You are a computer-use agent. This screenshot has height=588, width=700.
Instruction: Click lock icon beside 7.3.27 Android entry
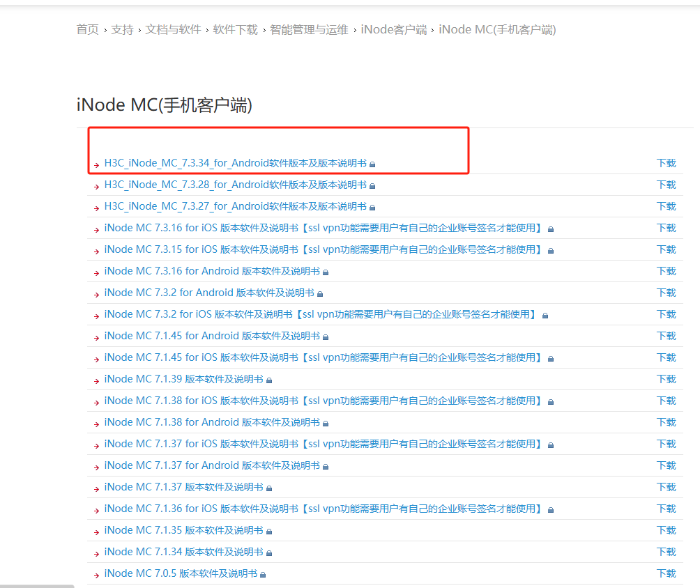372,208
